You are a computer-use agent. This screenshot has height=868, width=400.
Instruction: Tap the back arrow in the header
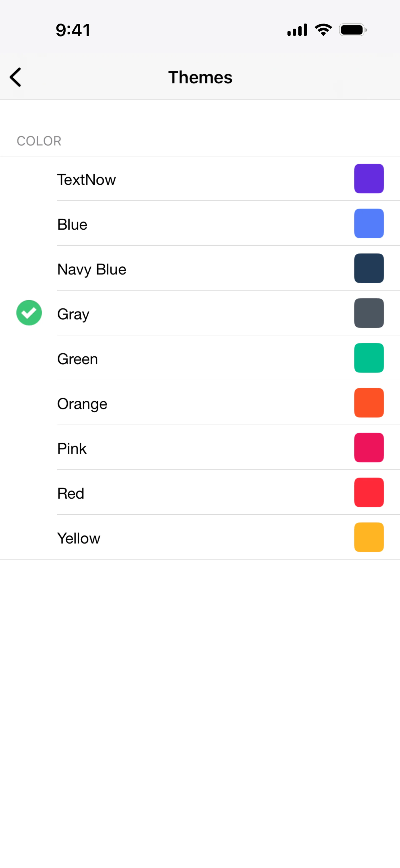(x=15, y=77)
